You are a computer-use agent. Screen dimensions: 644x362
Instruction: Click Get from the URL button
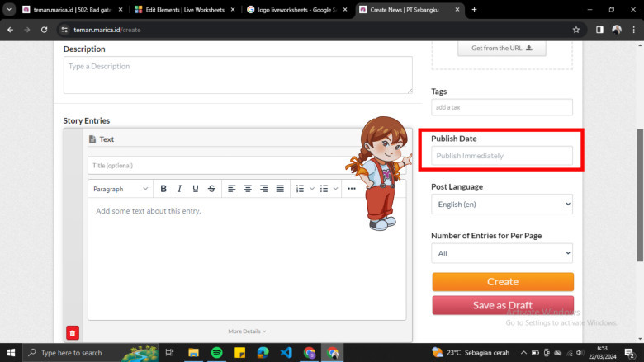click(x=501, y=48)
